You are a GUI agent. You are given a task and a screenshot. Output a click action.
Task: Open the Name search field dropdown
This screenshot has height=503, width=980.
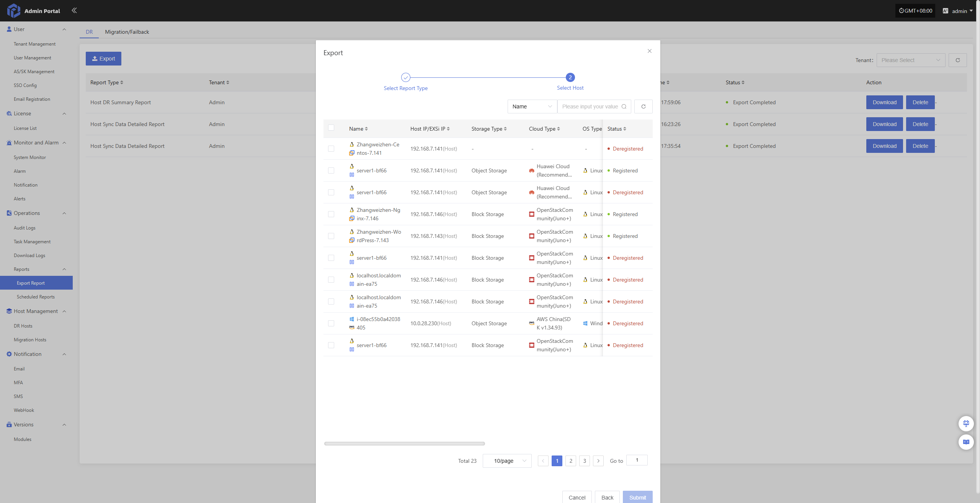pyautogui.click(x=532, y=106)
